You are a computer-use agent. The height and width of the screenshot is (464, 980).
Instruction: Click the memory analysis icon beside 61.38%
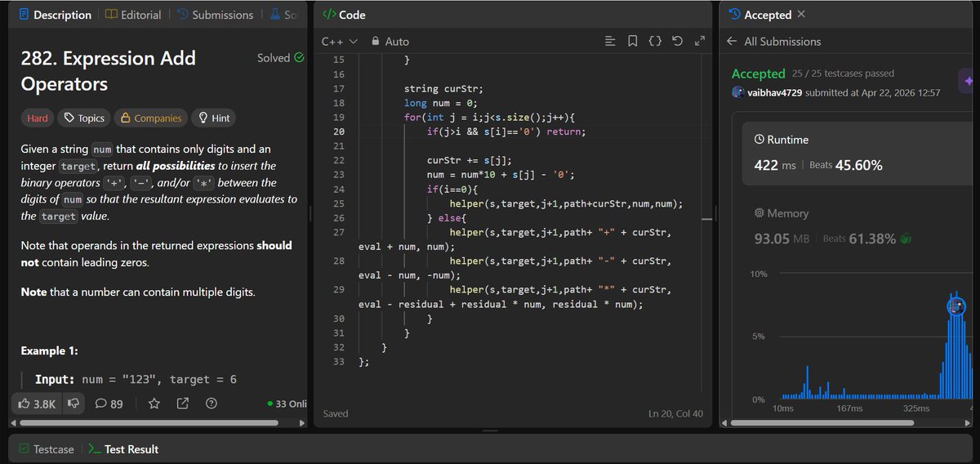(x=906, y=239)
